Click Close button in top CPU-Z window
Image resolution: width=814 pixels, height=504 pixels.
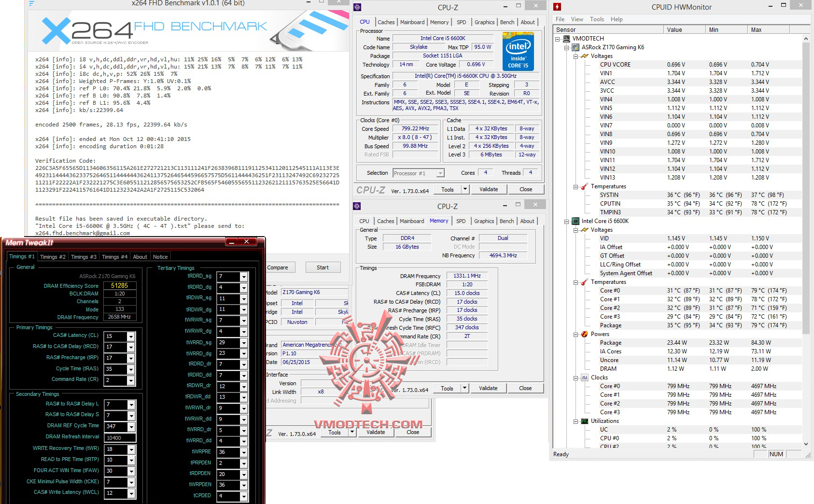526,189
